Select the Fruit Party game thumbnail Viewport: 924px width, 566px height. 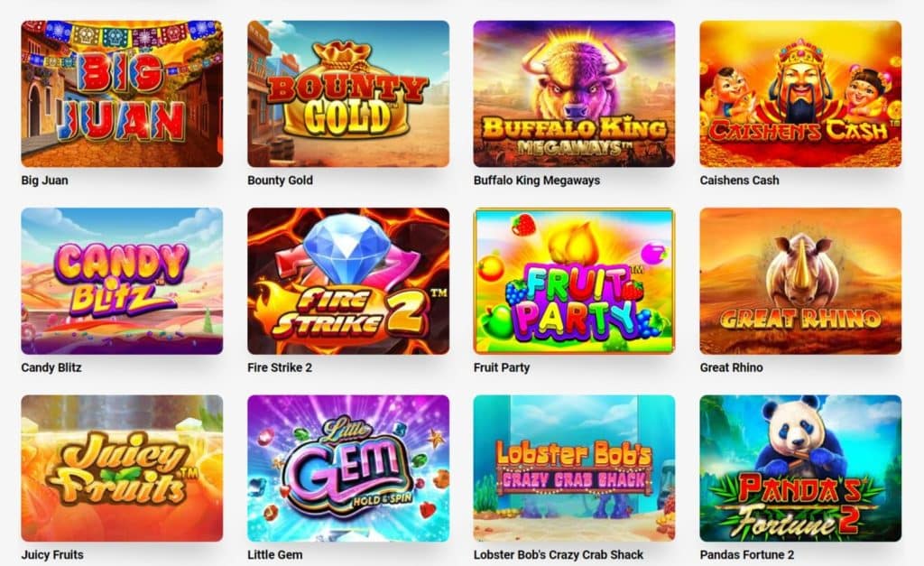click(575, 282)
